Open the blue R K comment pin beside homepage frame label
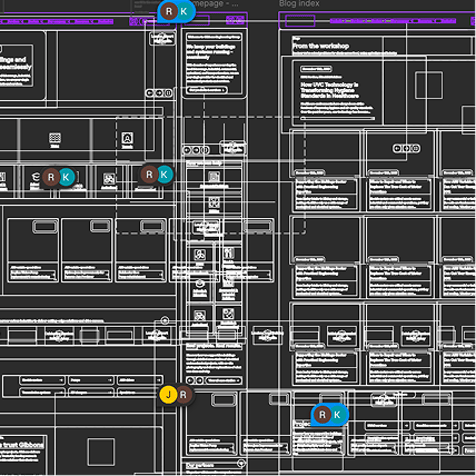The width and height of the screenshot is (476, 476). pyautogui.click(x=176, y=11)
